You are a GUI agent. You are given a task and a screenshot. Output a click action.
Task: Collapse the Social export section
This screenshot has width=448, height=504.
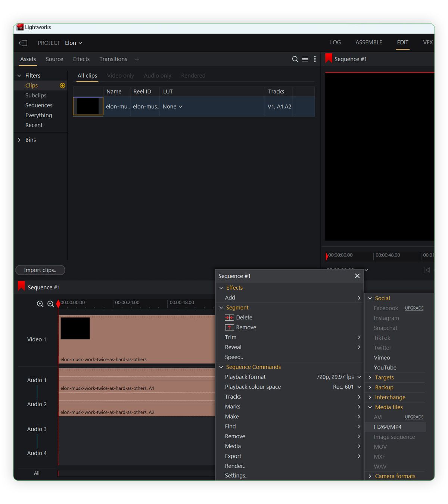(370, 298)
